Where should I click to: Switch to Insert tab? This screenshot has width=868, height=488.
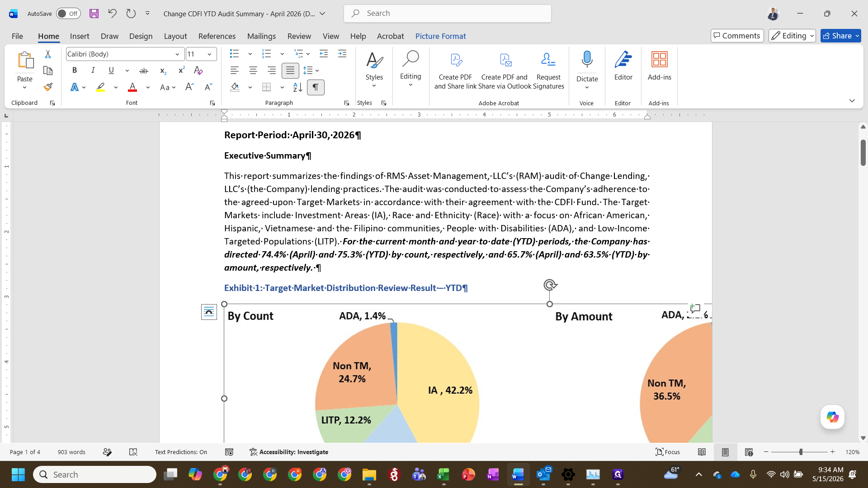(80, 36)
